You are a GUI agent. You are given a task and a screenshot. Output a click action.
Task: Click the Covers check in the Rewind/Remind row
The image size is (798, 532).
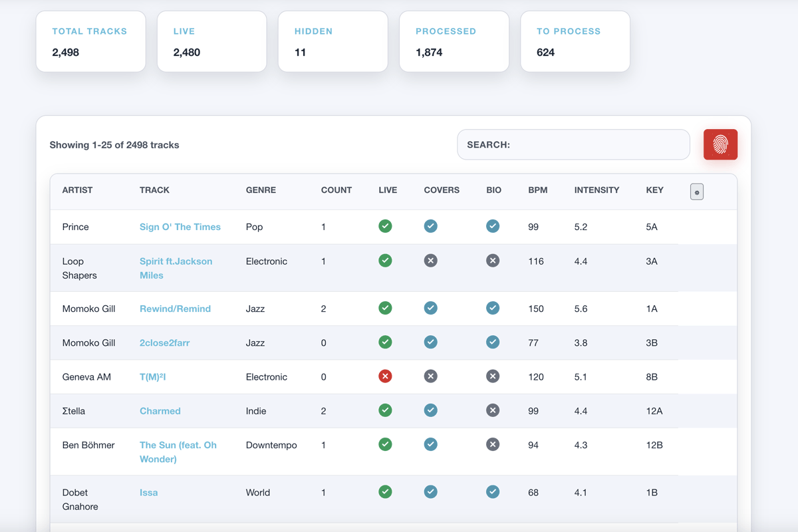(431, 308)
